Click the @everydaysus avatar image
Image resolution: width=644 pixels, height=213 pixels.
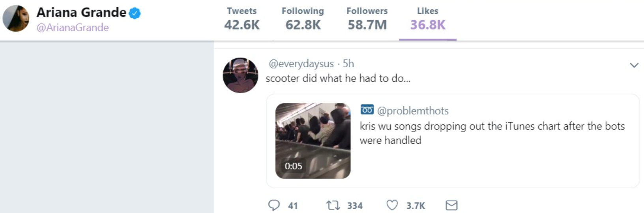click(x=240, y=75)
